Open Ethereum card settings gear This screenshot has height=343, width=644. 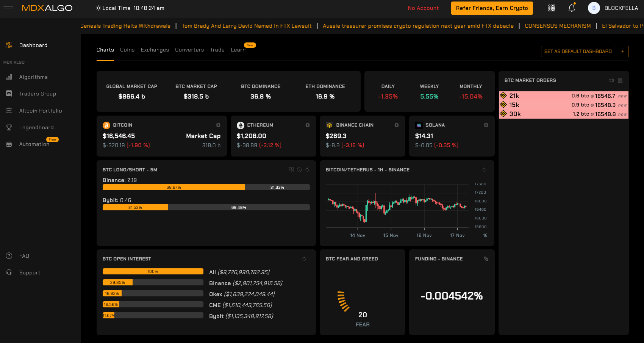tap(308, 125)
